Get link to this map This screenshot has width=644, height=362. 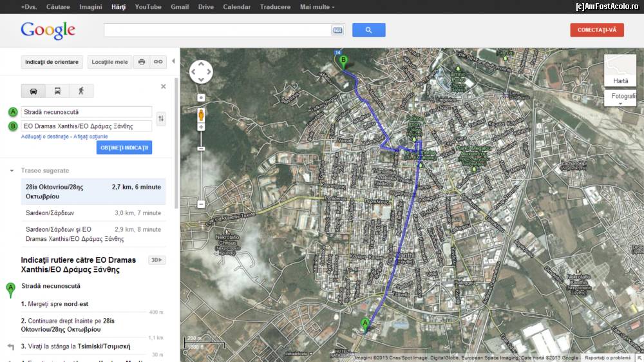[158, 62]
